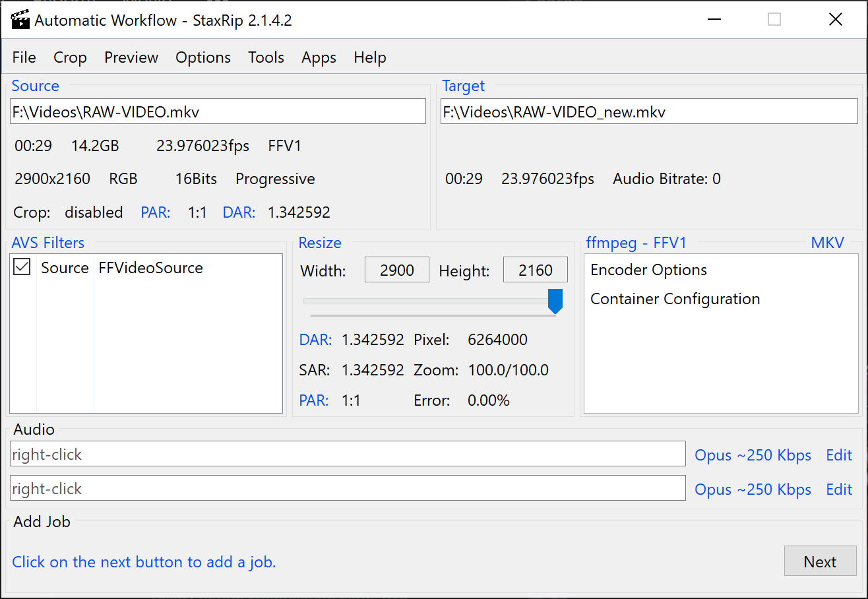Click the DAR link in Resize panel
This screenshot has width=868, height=599.
point(315,339)
